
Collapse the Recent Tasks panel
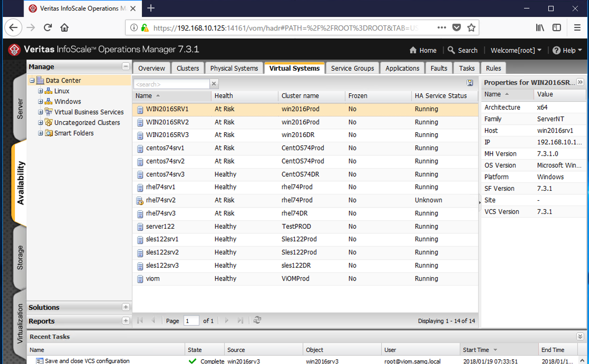coord(580,337)
